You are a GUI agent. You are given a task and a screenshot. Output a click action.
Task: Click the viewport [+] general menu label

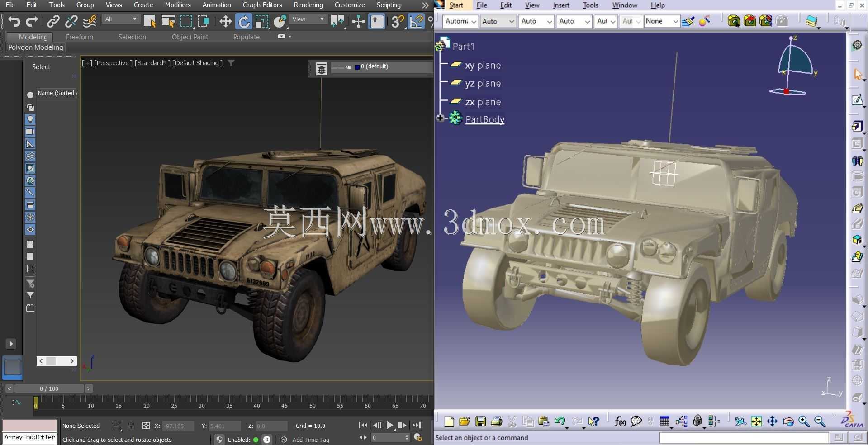(86, 63)
